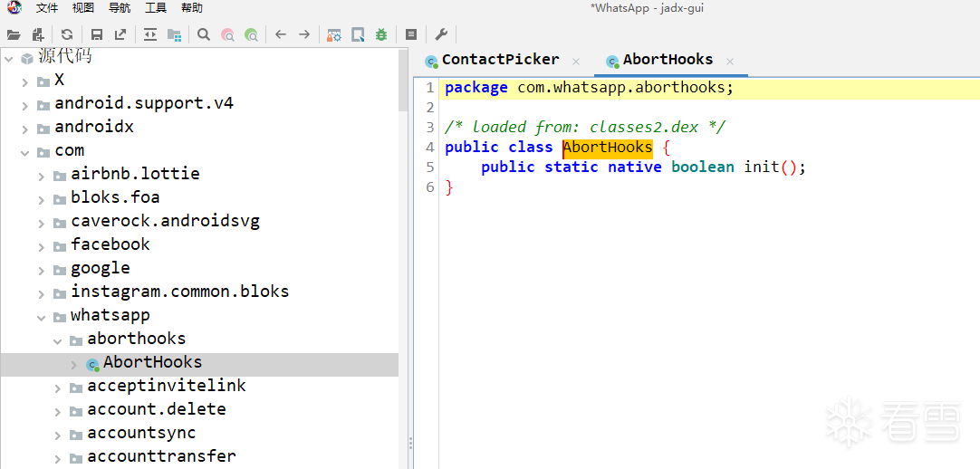Select the AbortHooks class in tree
This screenshot has height=469, width=980.
tap(152, 362)
